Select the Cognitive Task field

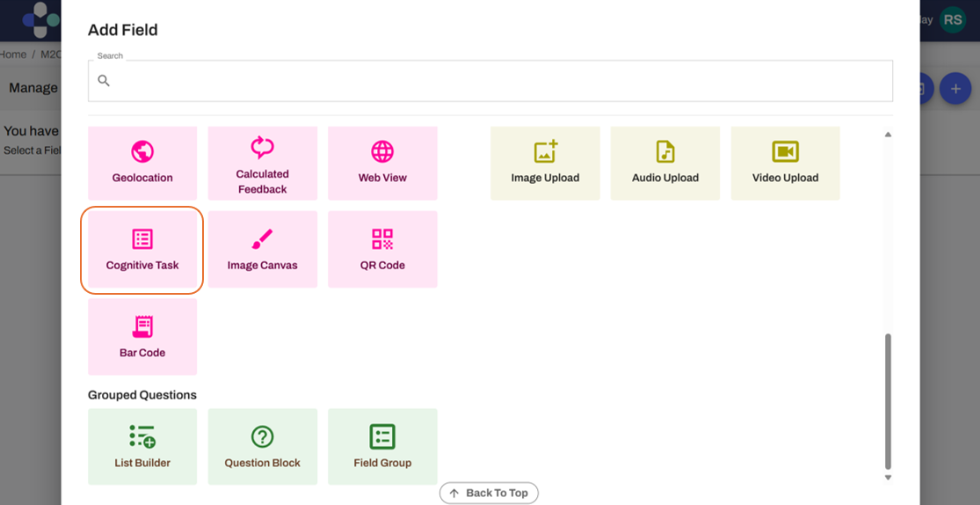142,250
